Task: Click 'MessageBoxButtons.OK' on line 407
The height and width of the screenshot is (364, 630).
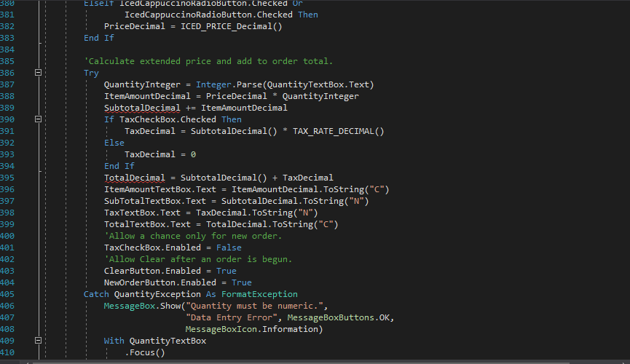Action: tap(338, 318)
